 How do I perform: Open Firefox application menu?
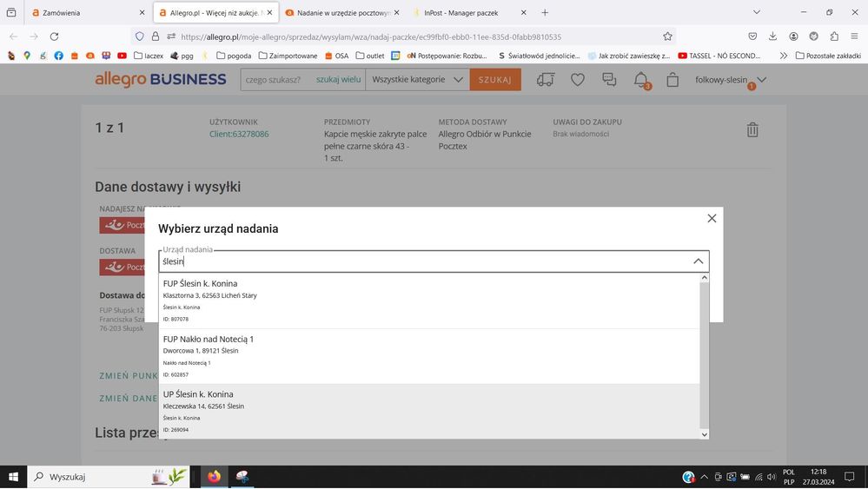pyautogui.click(x=855, y=36)
